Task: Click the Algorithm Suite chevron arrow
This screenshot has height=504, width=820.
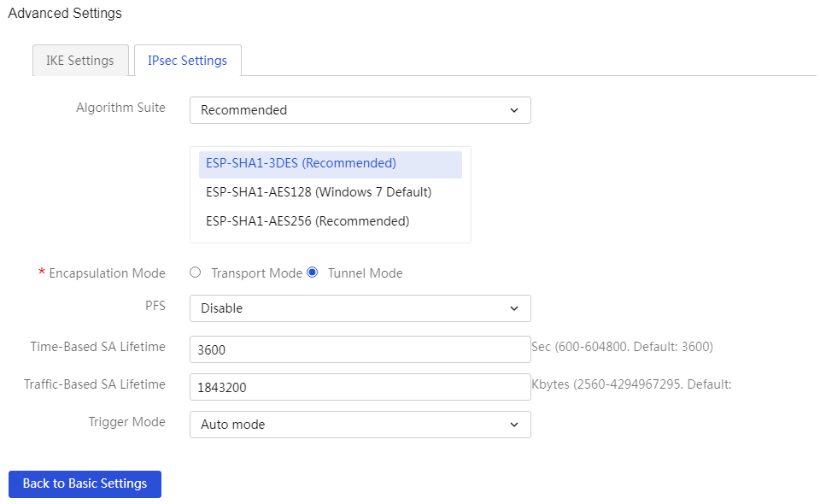Action: coord(514,110)
